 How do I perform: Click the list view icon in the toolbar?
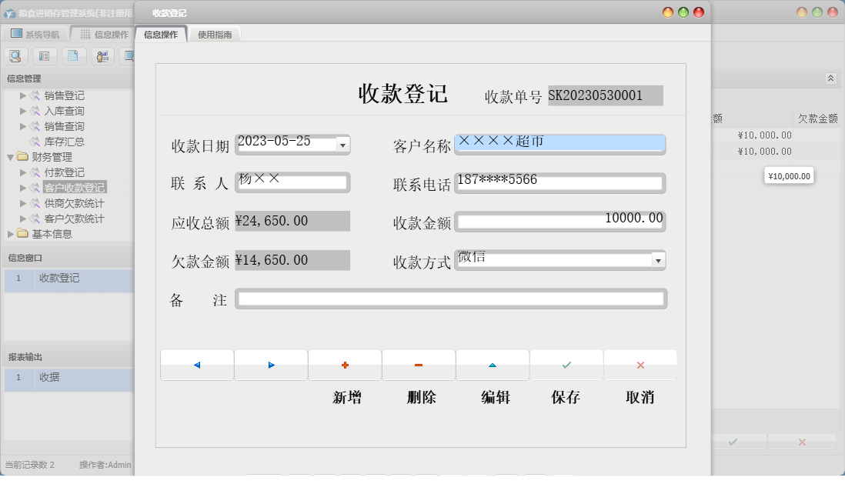click(44, 55)
